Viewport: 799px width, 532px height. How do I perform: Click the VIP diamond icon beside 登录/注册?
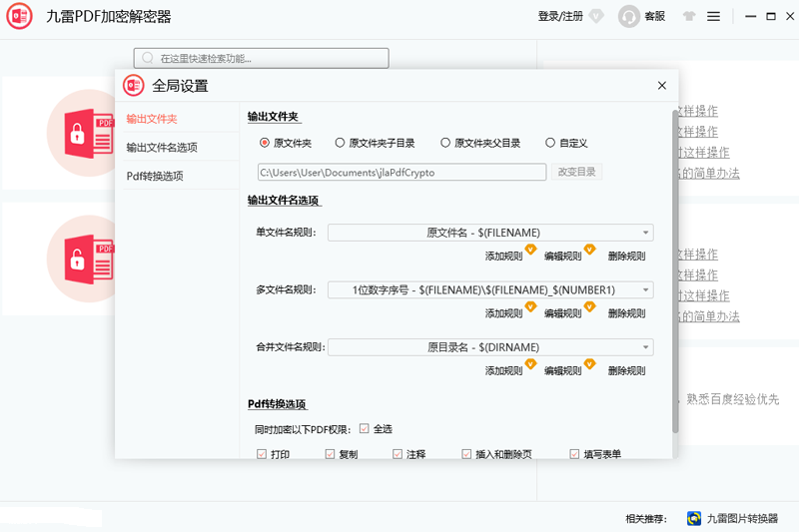click(596, 16)
